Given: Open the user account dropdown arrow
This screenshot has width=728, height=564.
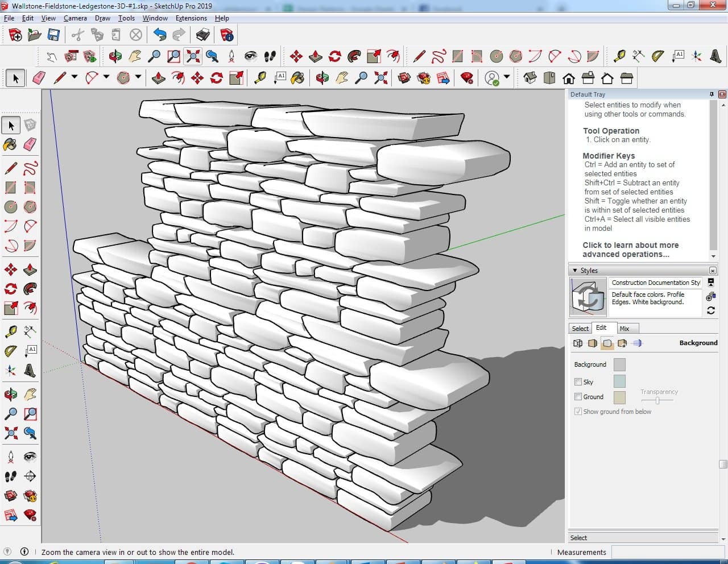Looking at the screenshot, I should pyautogui.click(x=506, y=77).
